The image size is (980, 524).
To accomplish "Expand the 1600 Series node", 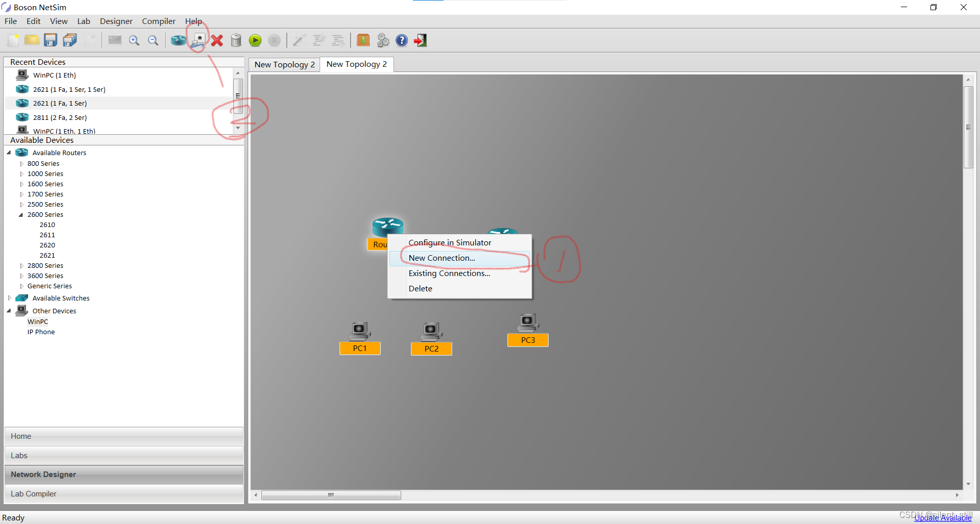I will click(x=21, y=184).
